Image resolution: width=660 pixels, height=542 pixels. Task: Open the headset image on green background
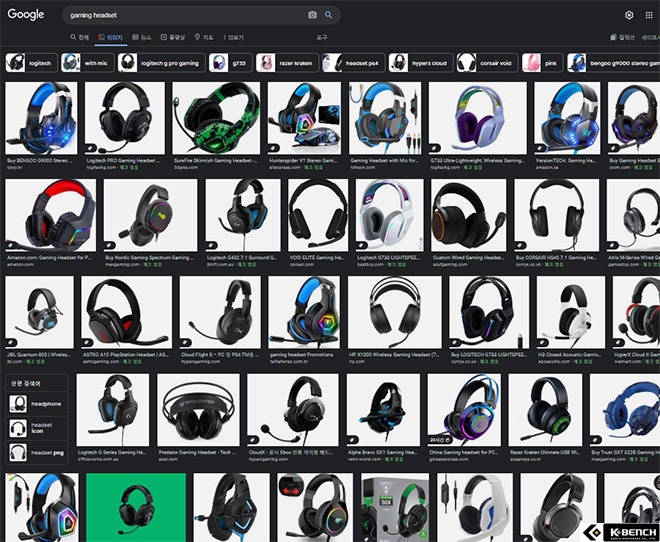[x=136, y=507]
